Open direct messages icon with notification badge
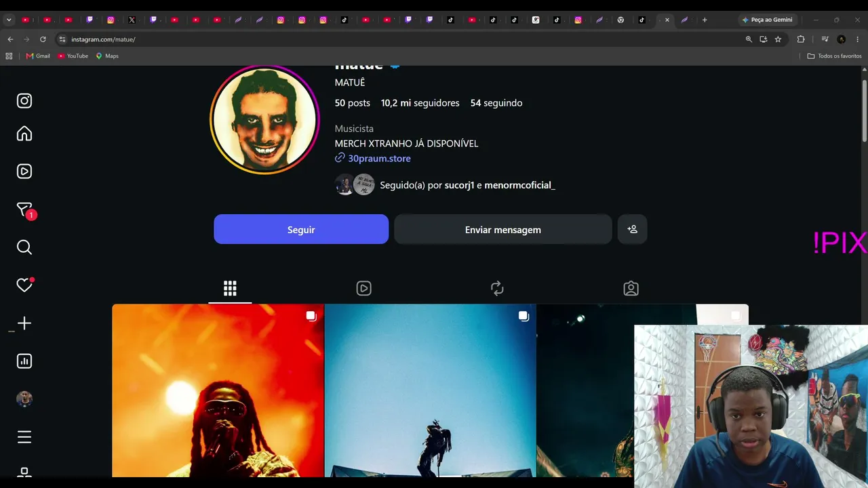The width and height of the screenshot is (868, 488). point(25,210)
